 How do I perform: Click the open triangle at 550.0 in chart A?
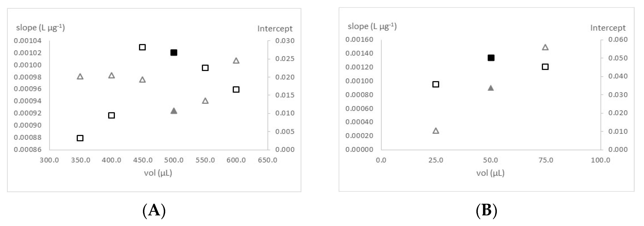205,101
